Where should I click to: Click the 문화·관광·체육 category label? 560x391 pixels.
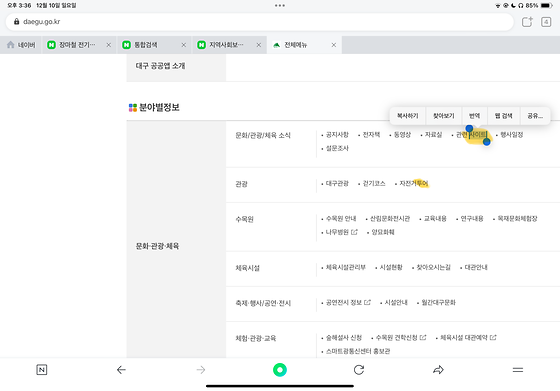[157, 246]
